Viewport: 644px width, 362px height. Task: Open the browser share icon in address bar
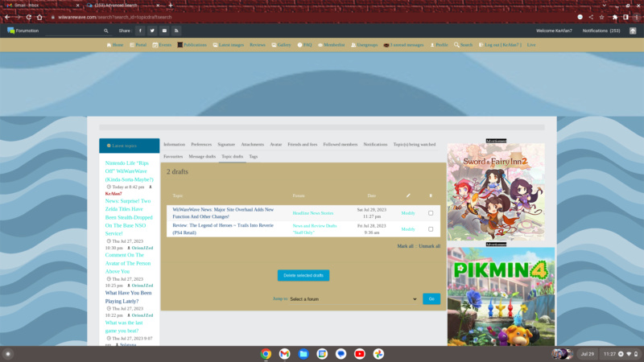591,17
